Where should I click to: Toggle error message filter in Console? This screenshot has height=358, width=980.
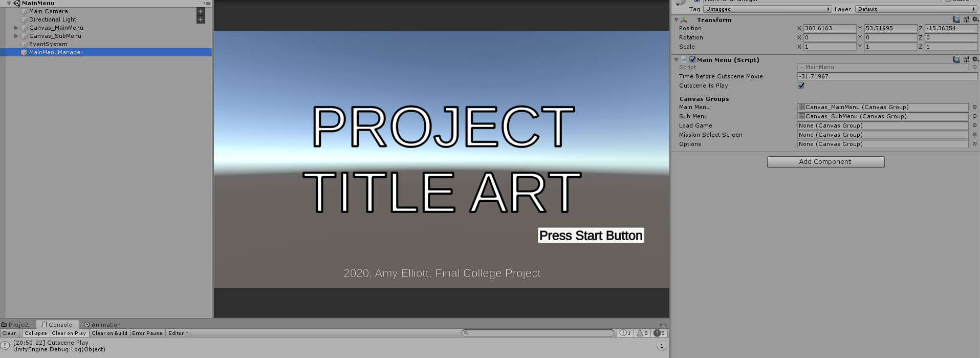point(659,333)
